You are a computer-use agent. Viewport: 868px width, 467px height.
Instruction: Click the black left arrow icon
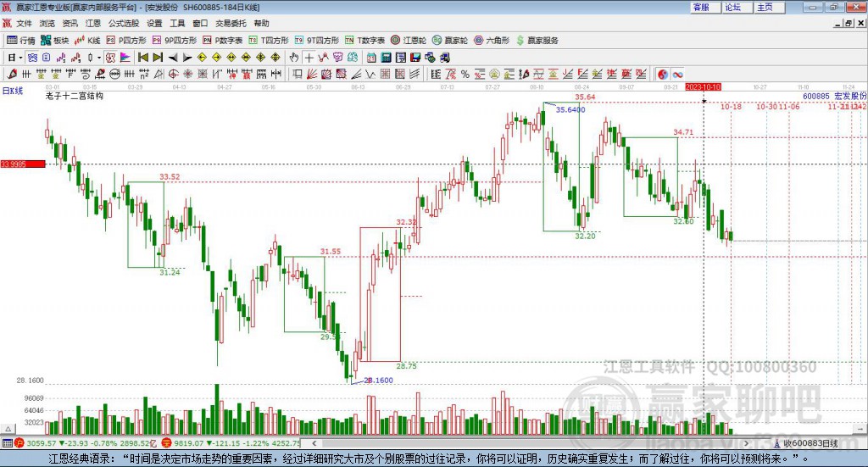(x=173, y=58)
